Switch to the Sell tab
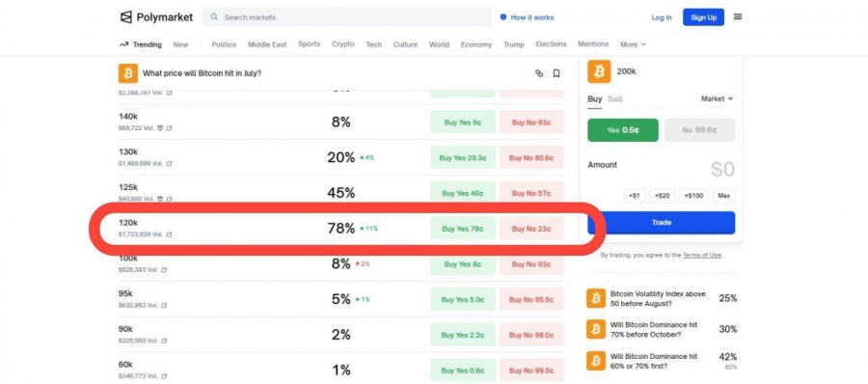This screenshot has height=384, width=868. tap(615, 98)
